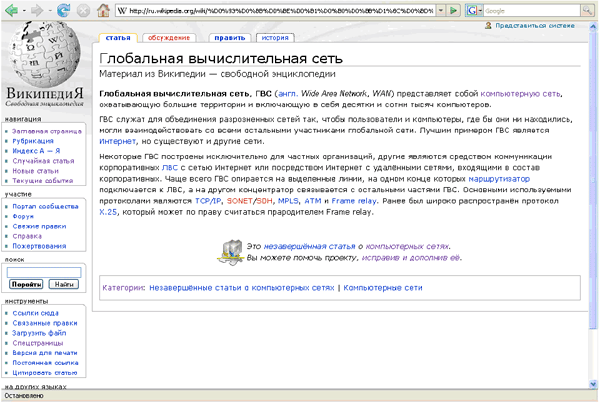Open the Индекс А — Я link

(36, 151)
